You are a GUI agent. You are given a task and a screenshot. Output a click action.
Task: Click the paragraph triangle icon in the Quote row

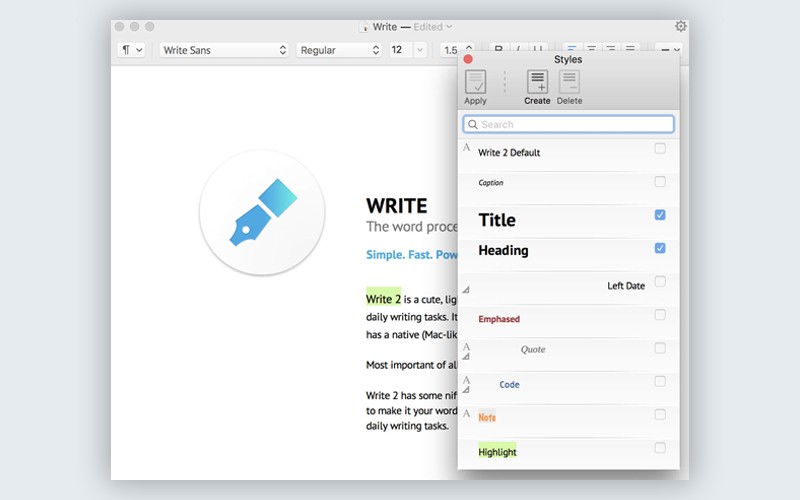click(466, 357)
